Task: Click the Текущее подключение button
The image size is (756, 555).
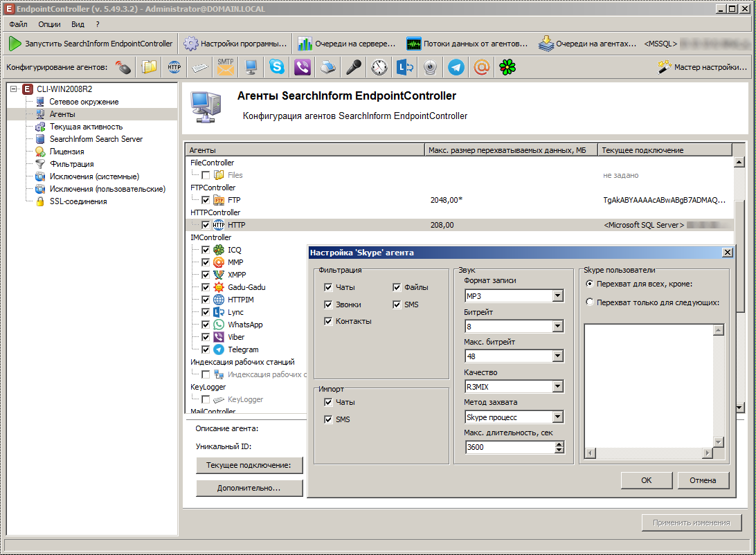Action: coord(249,466)
